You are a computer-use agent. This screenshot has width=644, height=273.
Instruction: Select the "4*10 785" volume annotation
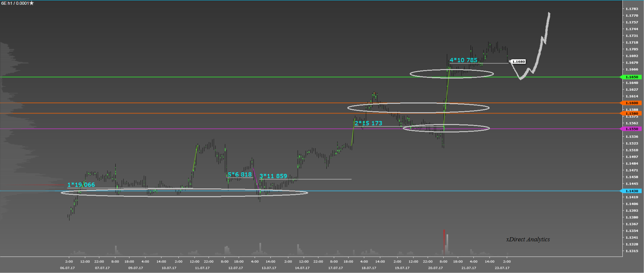click(x=463, y=60)
